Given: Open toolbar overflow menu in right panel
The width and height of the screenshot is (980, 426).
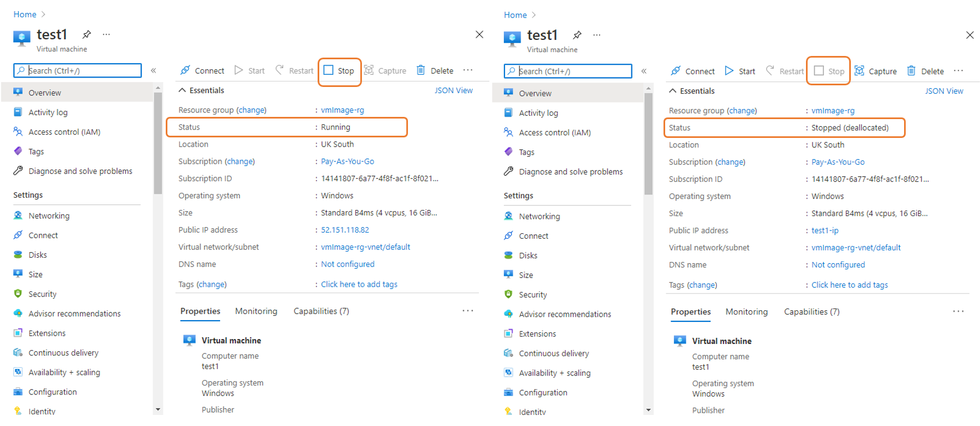Looking at the screenshot, I should click(x=958, y=71).
